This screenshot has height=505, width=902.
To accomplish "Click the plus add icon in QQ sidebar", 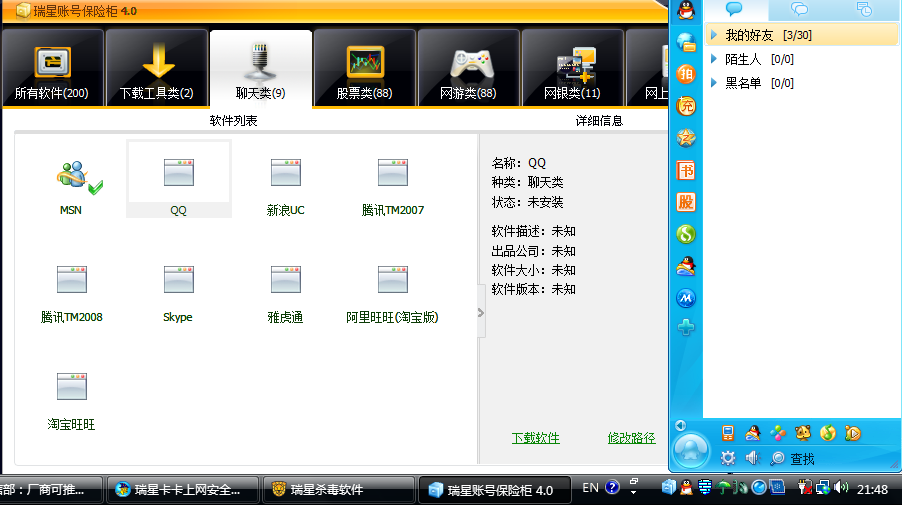I will point(686,327).
